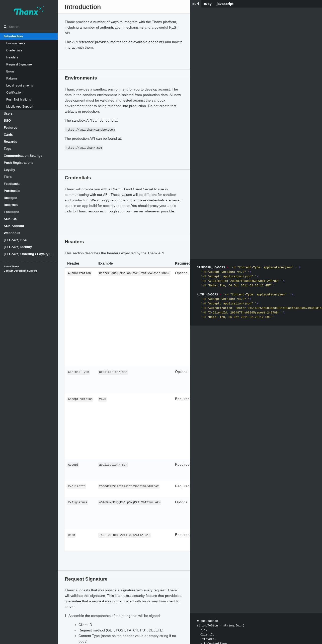
Task: Go to Request Signature in sidebar
Action: 29,64
